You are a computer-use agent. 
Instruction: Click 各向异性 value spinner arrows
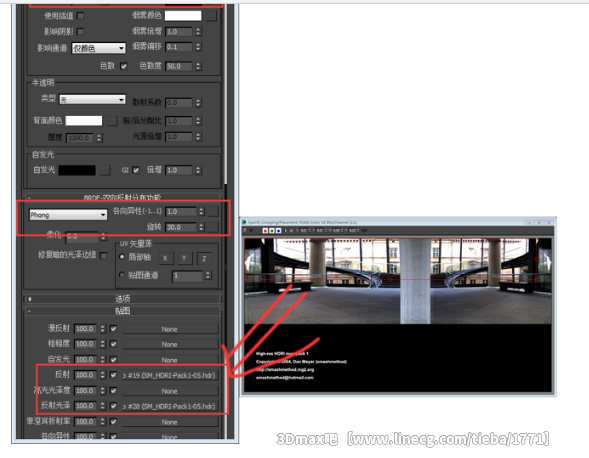point(201,212)
